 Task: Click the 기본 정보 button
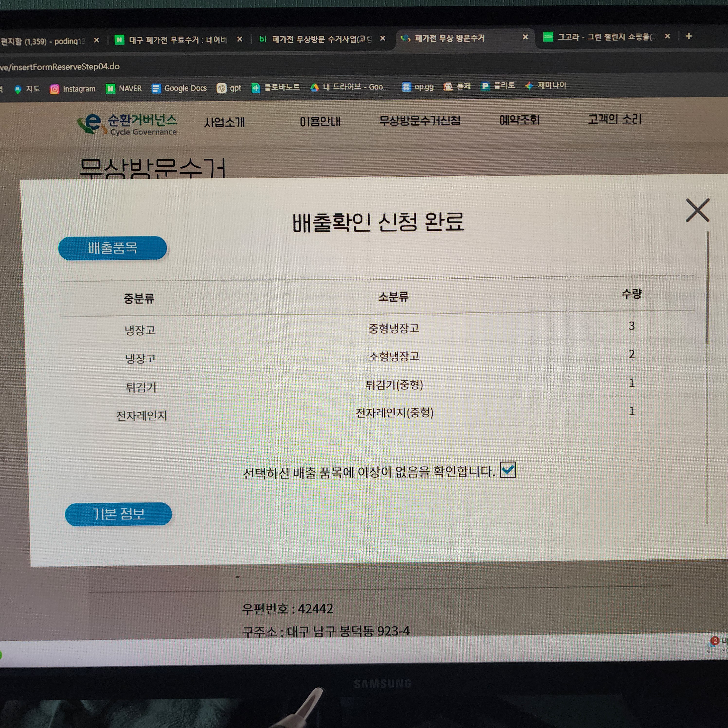click(118, 514)
